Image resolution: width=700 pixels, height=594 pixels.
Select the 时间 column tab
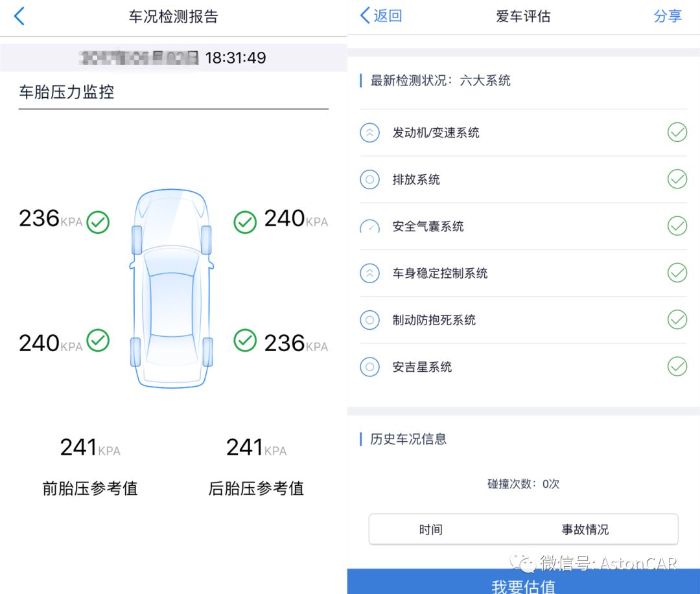(x=430, y=530)
